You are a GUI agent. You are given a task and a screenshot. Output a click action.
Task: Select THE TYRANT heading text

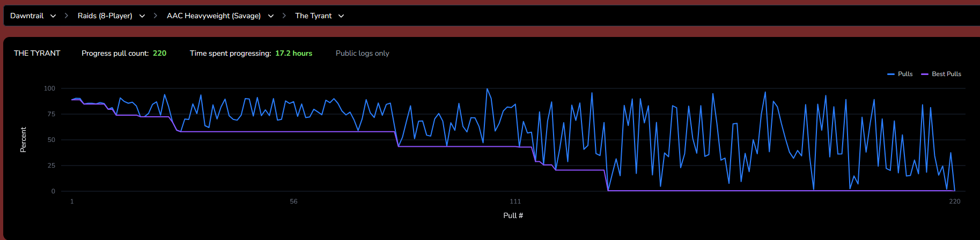[37, 53]
